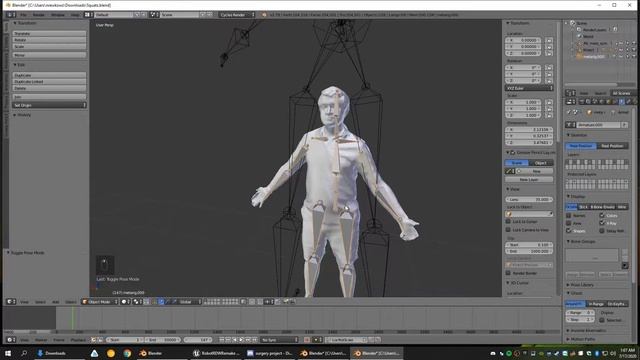
Task: Toggle the X-Ray display checkbox
Action: (x=602, y=223)
